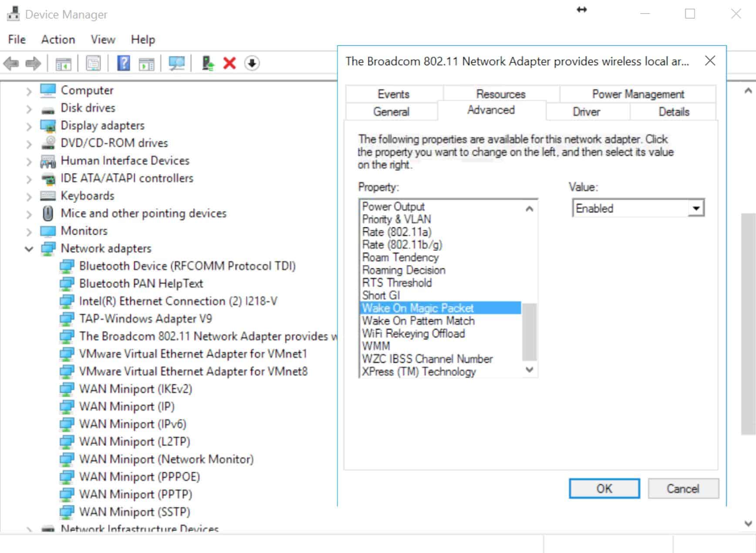This screenshot has width=756, height=553.
Task: Click the Monitors category icon
Action: (x=48, y=231)
